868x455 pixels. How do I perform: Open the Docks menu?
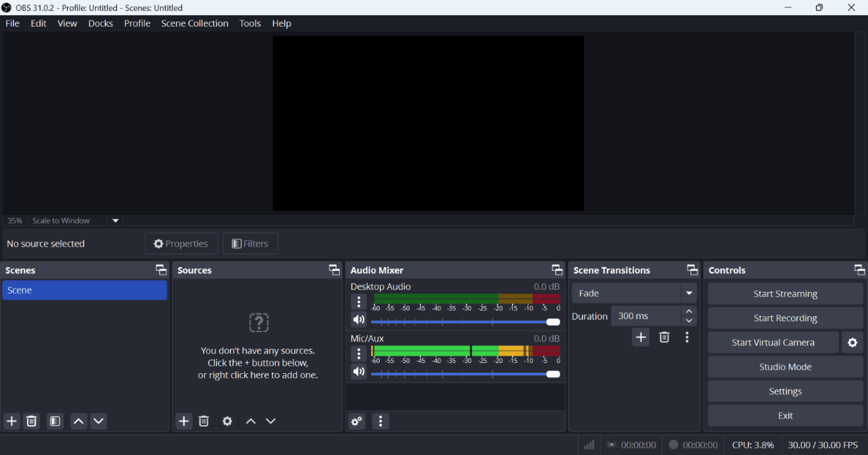tap(101, 23)
